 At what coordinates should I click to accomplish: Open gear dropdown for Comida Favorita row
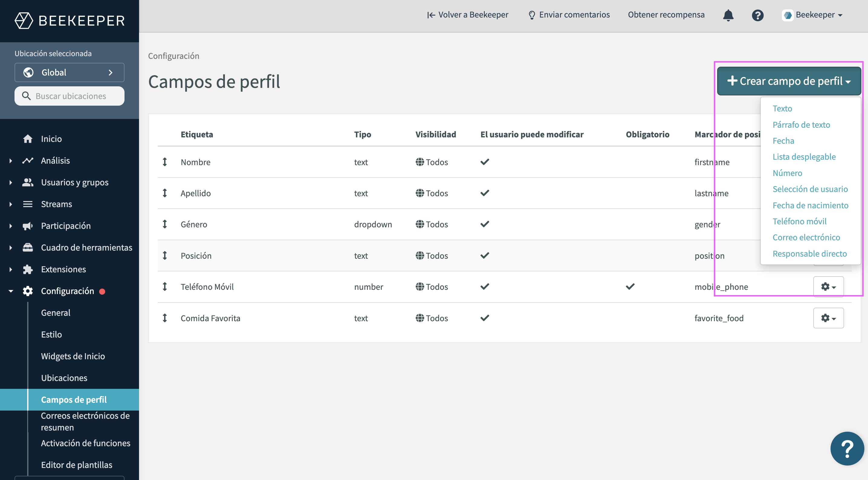coord(828,318)
